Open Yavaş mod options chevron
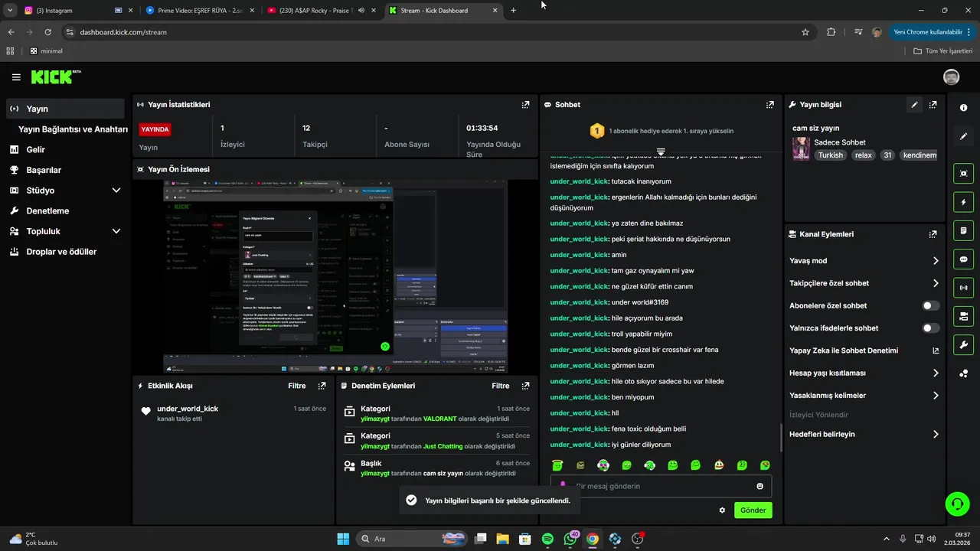The height and width of the screenshot is (551, 980). (936, 261)
